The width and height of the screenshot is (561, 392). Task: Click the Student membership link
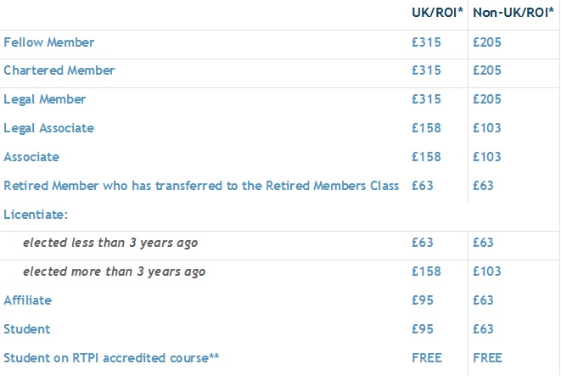point(27,329)
